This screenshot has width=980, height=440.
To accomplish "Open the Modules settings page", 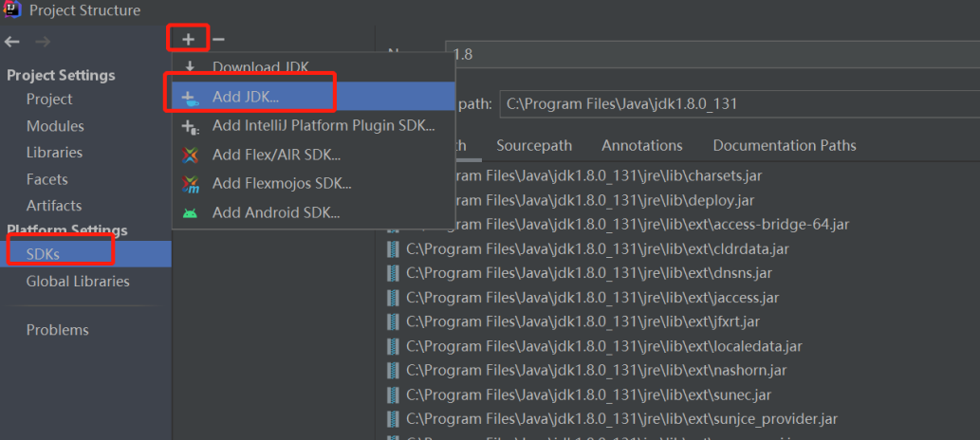I will [55, 126].
